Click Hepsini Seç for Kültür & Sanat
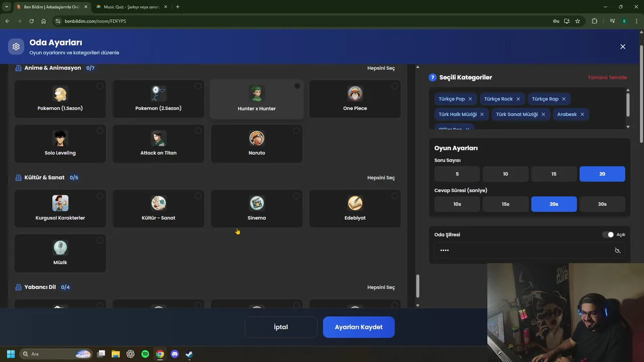 tap(381, 177)
